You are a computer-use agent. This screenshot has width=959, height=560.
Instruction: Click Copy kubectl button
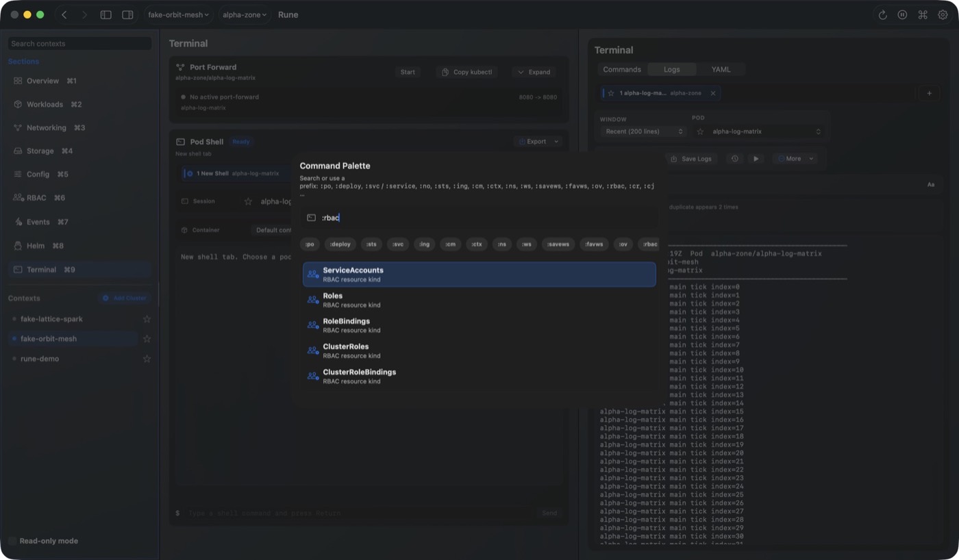(x=466, y=72)
